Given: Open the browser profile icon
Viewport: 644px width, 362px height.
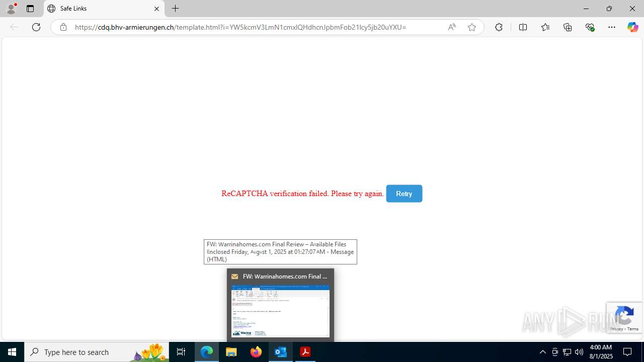Looking at the screenshot, I should coord(11,9).
